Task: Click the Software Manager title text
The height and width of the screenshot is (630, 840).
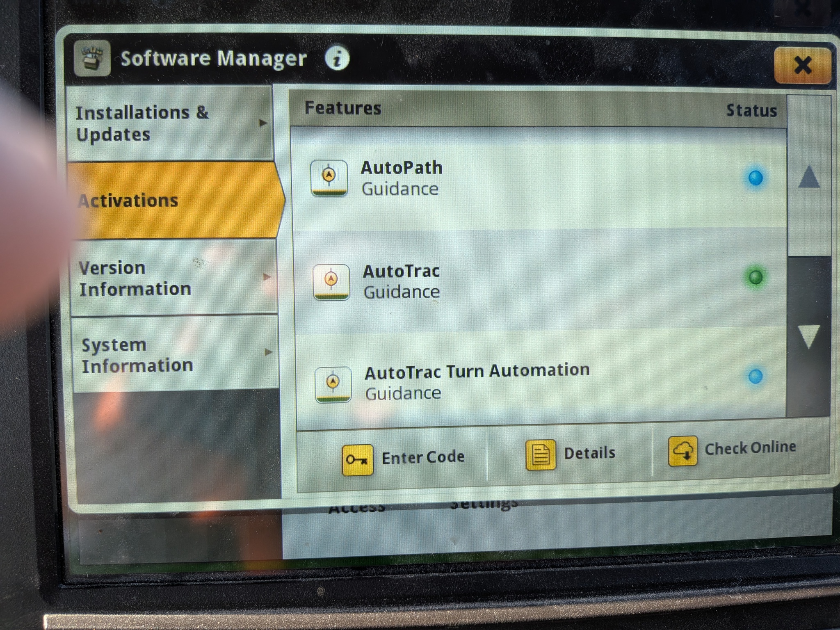Action: [x=214, y=59]
